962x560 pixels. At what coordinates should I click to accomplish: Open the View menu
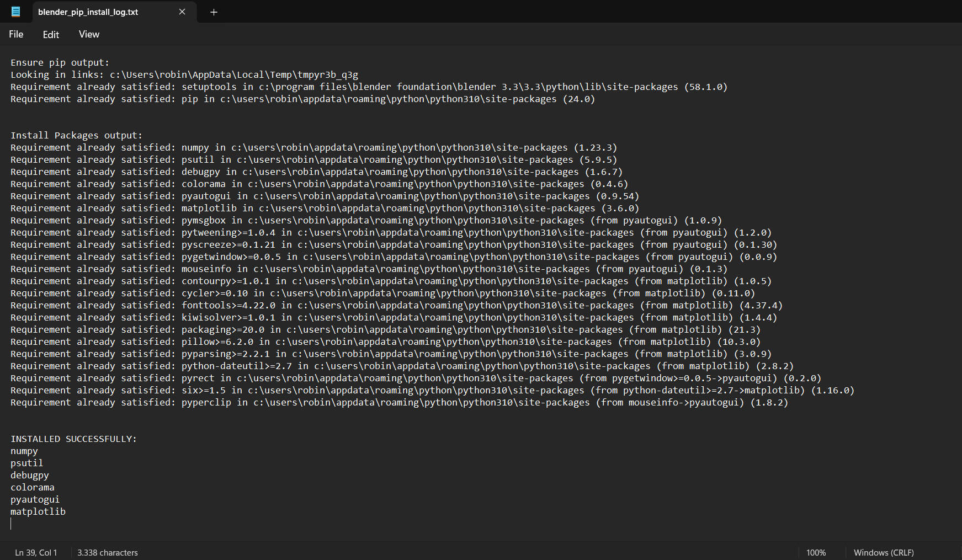pos(89,34)
